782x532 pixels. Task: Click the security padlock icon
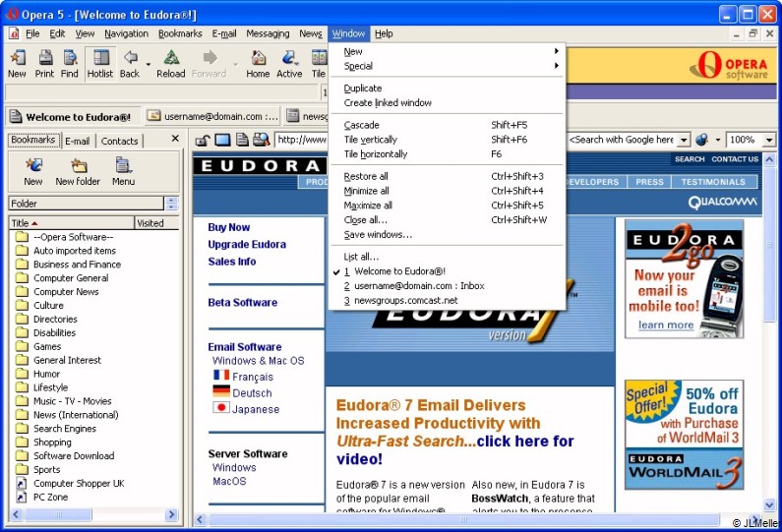(202, 140)
